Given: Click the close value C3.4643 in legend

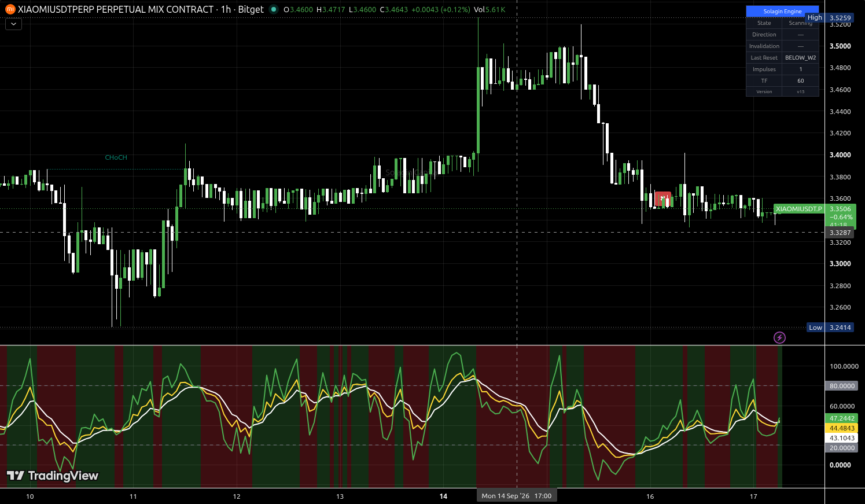Looking at the screenshot, I should [393, 9].
